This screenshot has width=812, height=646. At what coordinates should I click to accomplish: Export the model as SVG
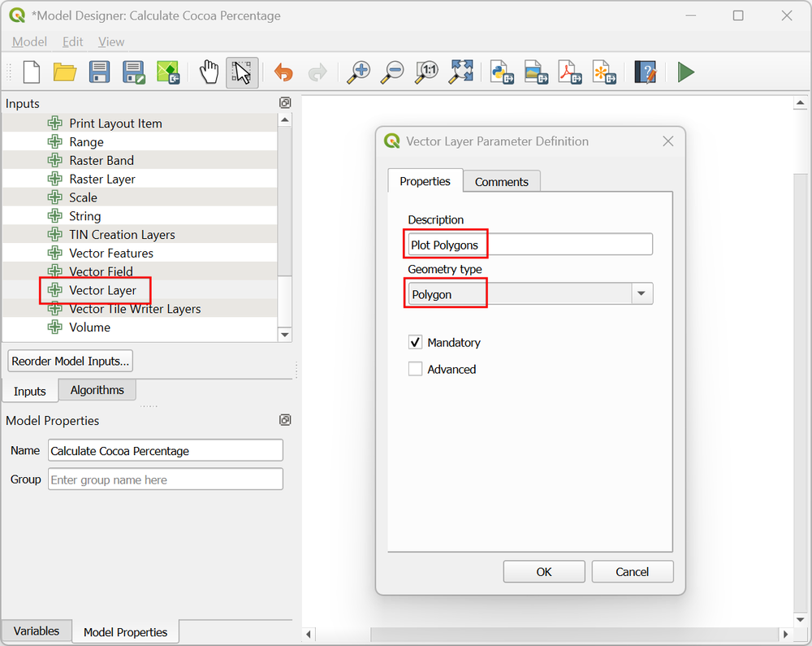tap(604, 72)
